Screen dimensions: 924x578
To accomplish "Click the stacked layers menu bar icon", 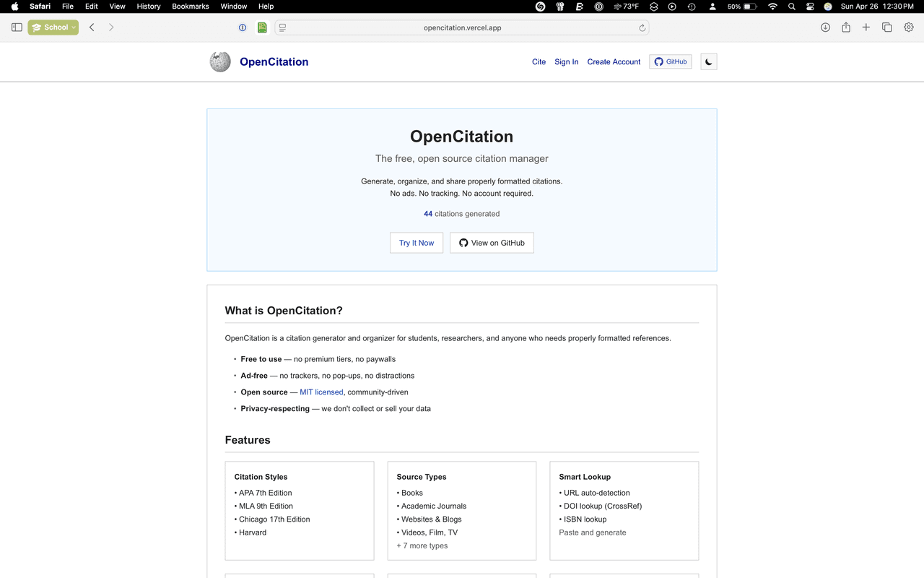I will (x=653, y=7).
